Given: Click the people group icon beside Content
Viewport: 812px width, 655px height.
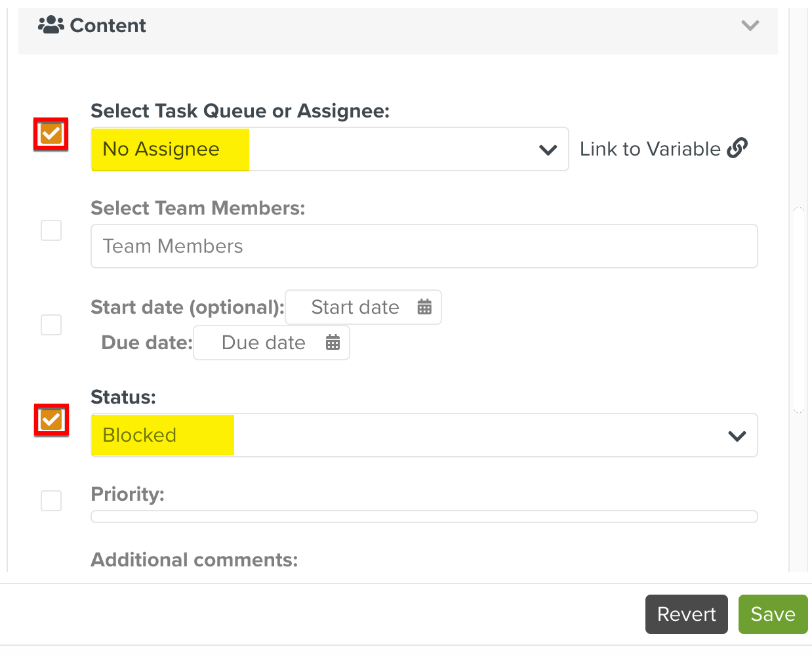Looking at the screenshot, I should tap(51, 25).
